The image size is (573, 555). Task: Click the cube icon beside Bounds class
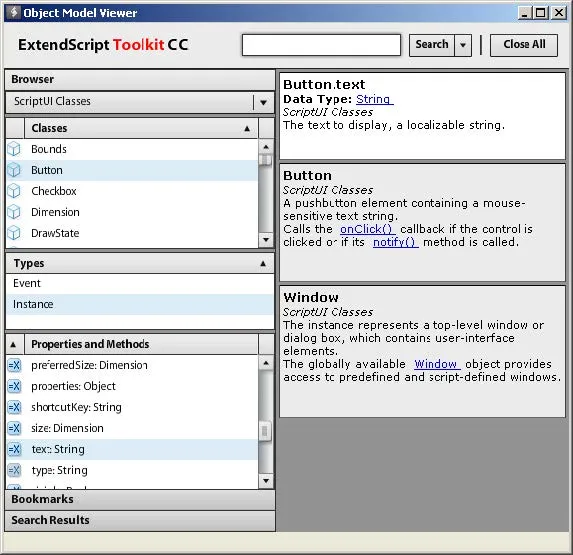(14, 149)
